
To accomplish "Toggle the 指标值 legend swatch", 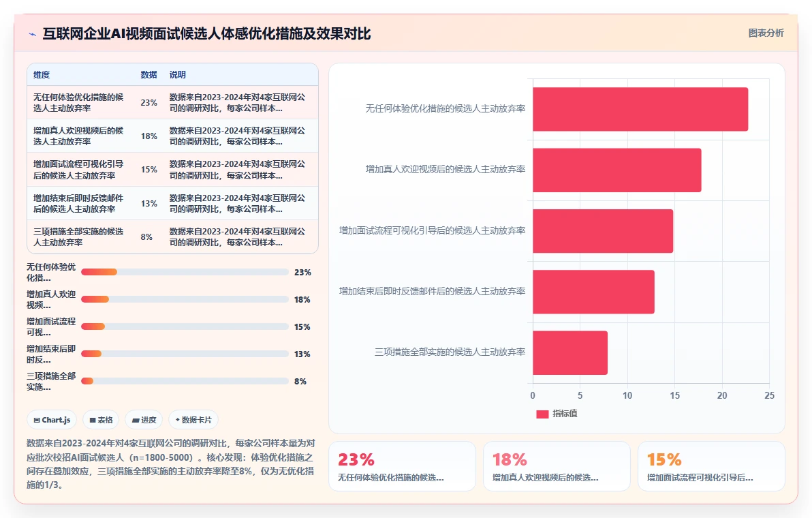I will tap(542, 414).
